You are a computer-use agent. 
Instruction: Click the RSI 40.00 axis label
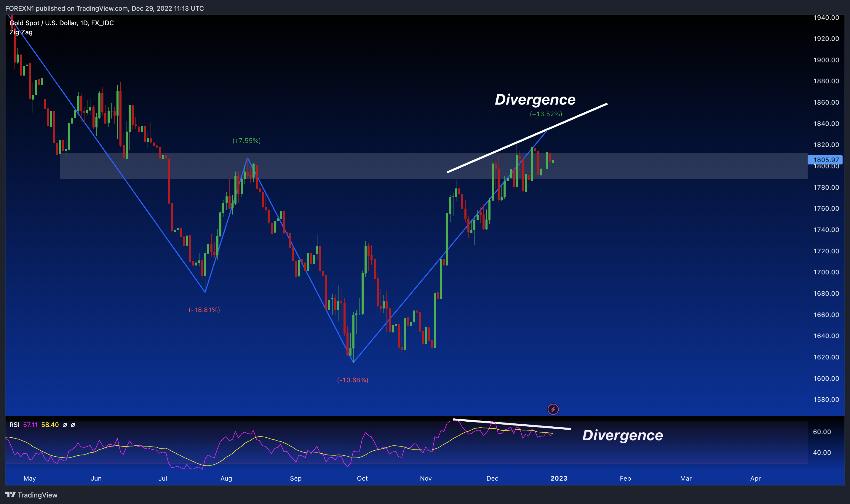coord(822,453)
